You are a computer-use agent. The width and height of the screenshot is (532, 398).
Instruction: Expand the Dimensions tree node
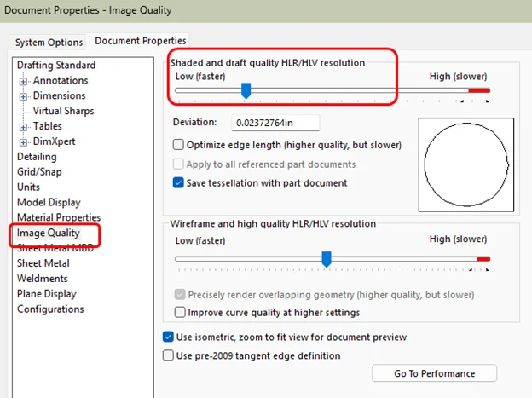pyautogui.click(x=24, y=96)
